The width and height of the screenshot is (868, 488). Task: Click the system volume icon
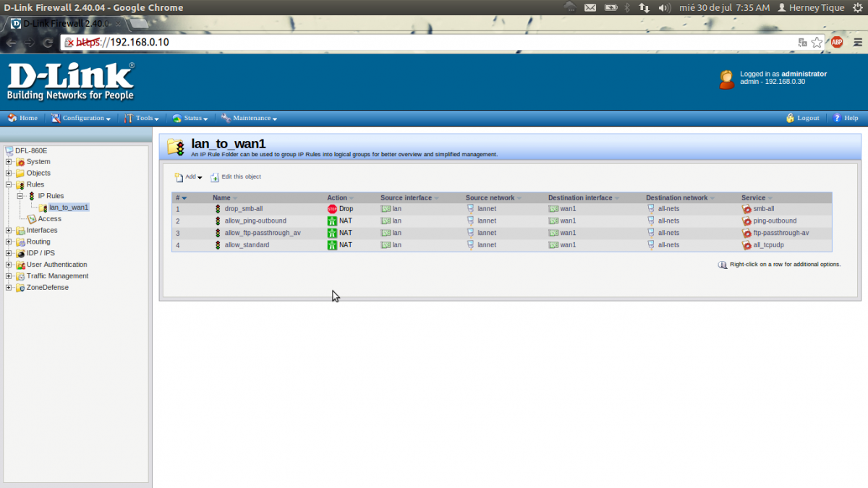tap(665, 7)
